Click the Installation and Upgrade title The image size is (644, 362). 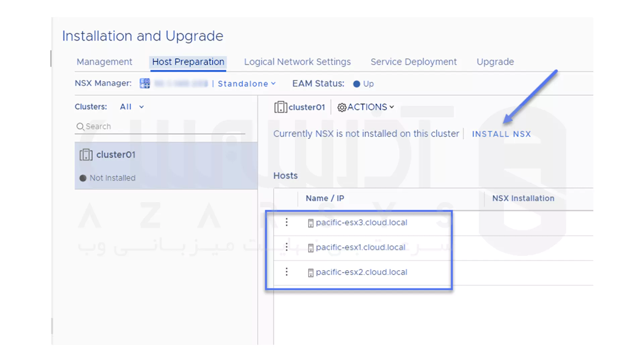(143, 36)
